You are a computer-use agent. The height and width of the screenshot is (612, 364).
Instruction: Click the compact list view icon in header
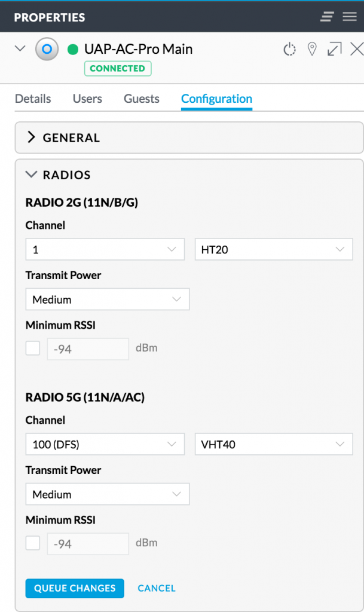point(327,17)
